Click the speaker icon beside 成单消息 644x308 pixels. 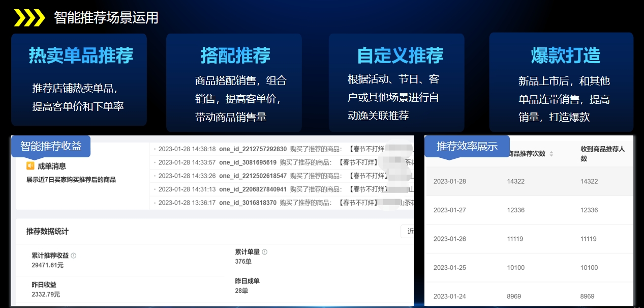(30, 166)
